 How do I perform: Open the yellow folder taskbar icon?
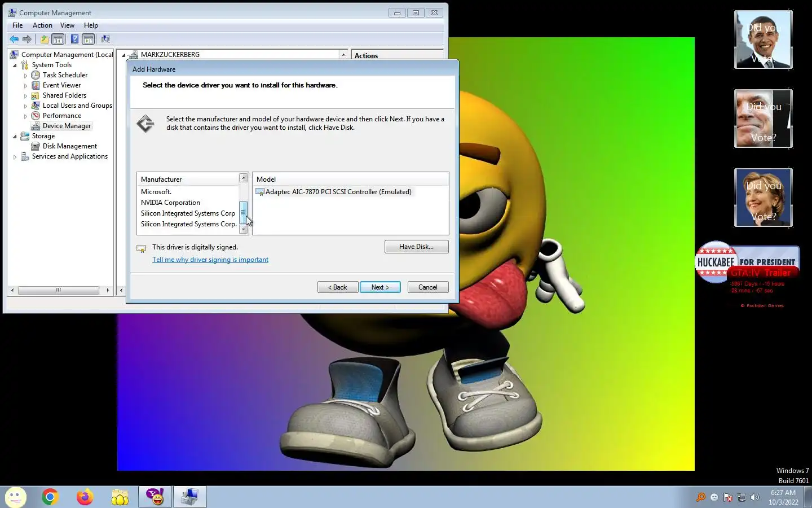pos(120,497)
